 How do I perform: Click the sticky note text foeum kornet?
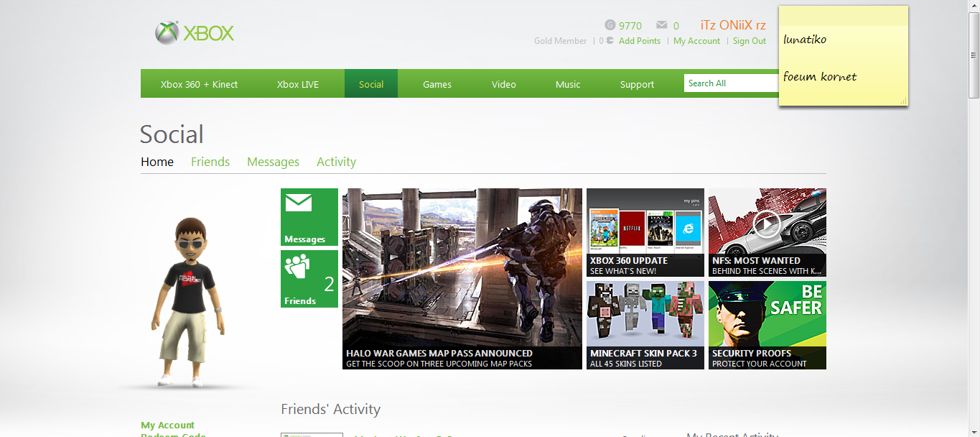820,76
